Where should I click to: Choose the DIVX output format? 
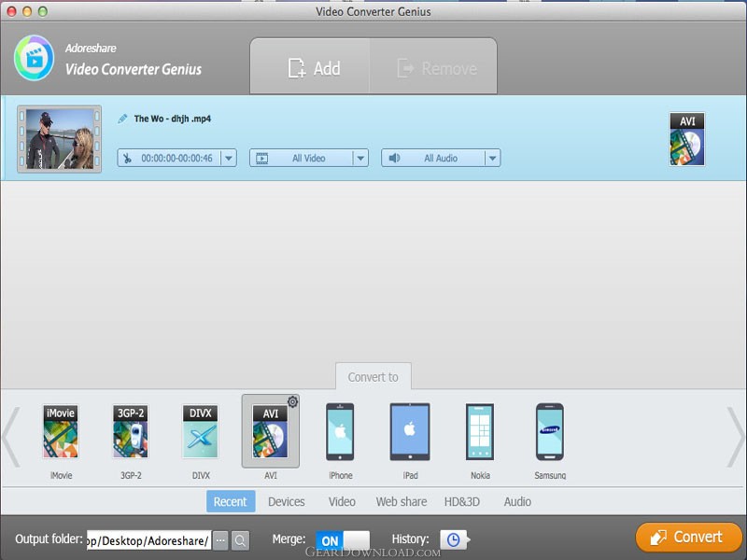pyautogui.click(x=201, y=432)
